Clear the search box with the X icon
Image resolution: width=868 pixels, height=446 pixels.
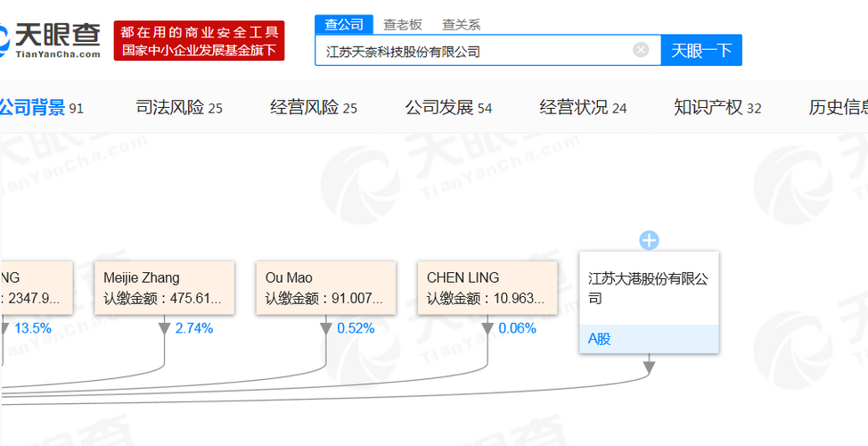tap(641, 51)
